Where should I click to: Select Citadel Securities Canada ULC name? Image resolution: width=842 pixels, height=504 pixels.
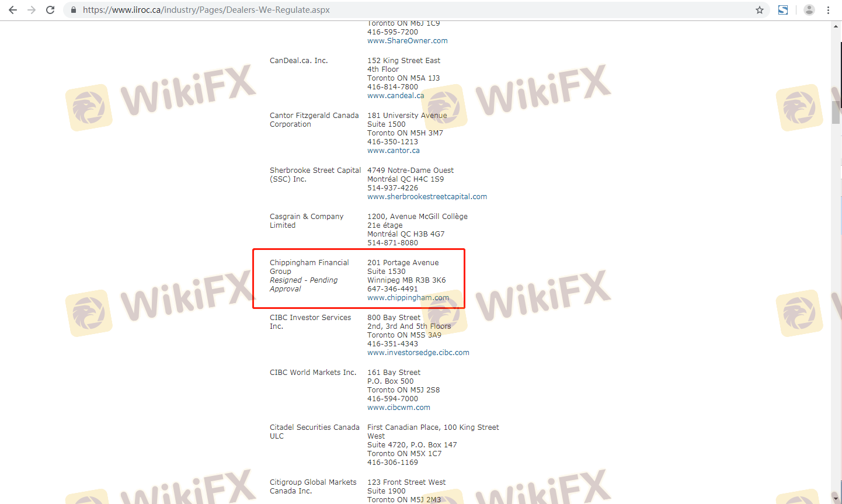coord(315,432)
